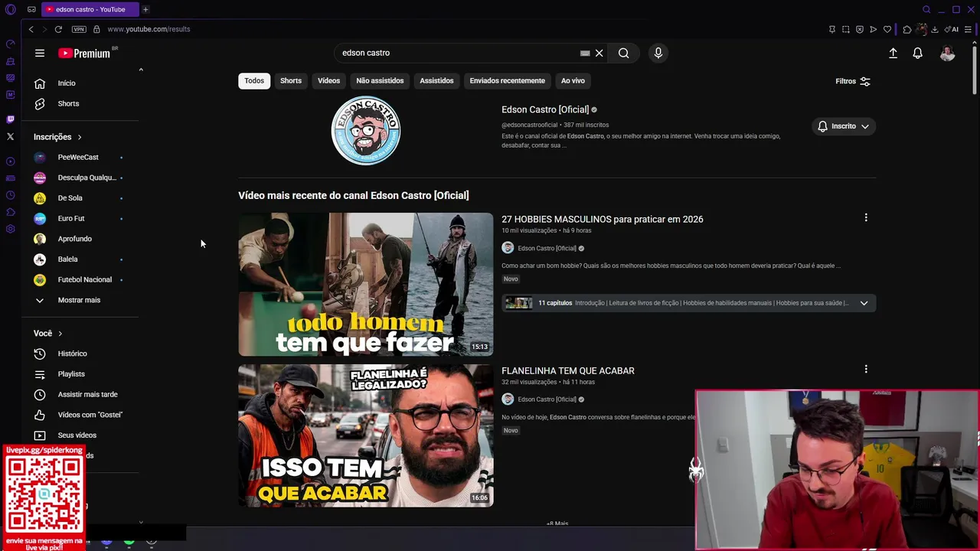Toggle the VPN badge in address bar

[x=79, y=29]
